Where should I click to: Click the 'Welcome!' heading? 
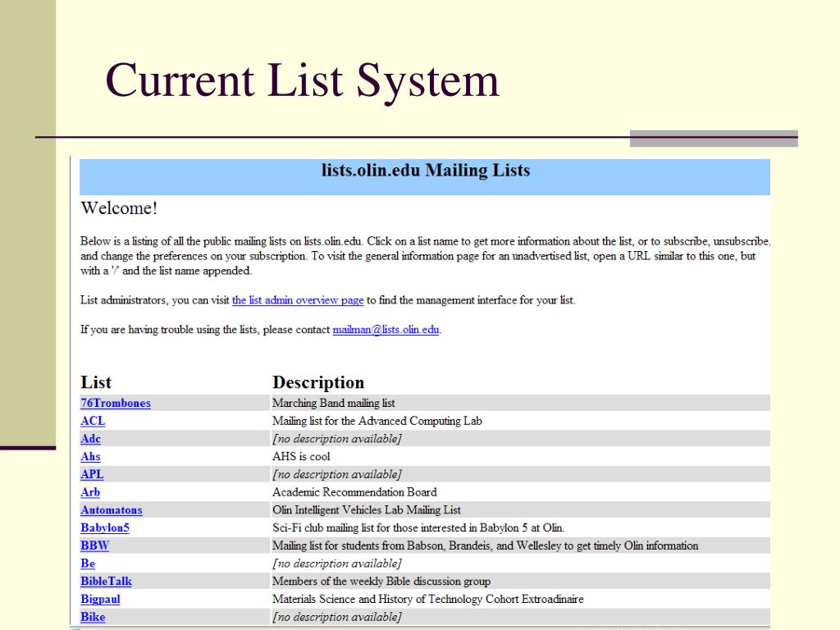pos(119,208)
